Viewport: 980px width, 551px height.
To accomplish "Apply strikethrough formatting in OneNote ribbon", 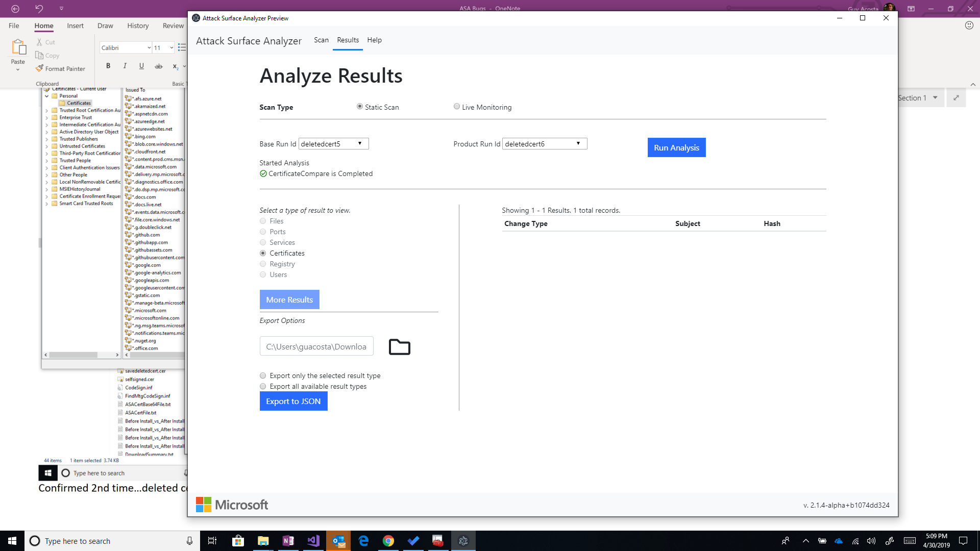I will 158,66.
